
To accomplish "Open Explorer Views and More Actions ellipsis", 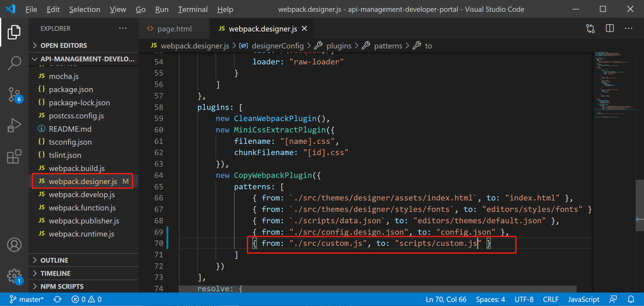I will point(122,28).
